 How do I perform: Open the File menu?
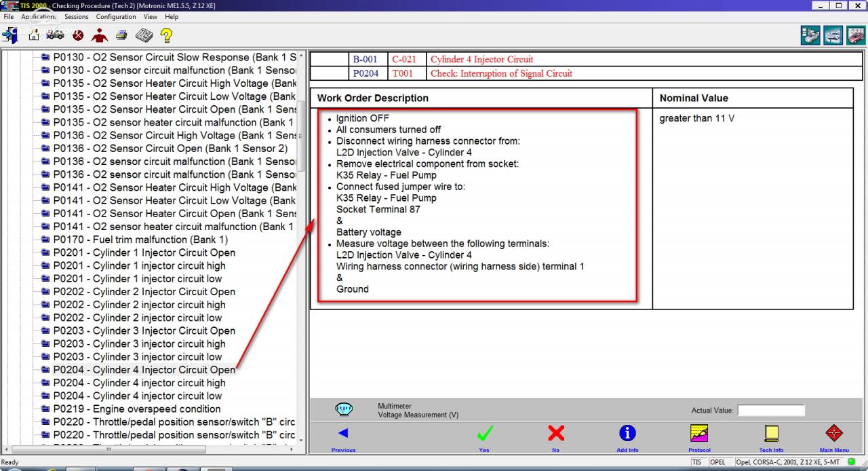pyautogui.click(x=8, y=16)
